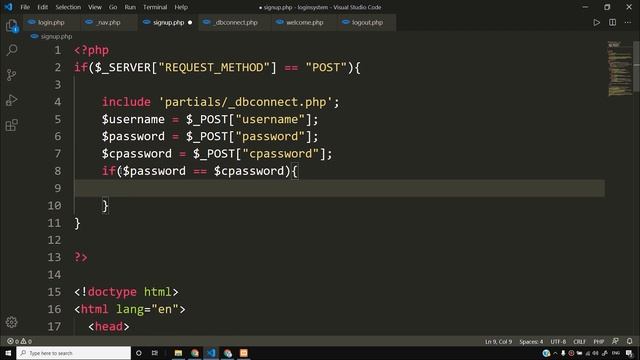Switch to logout.php tab
Screen dimensions: 640x360
click(x=367, y=22)
